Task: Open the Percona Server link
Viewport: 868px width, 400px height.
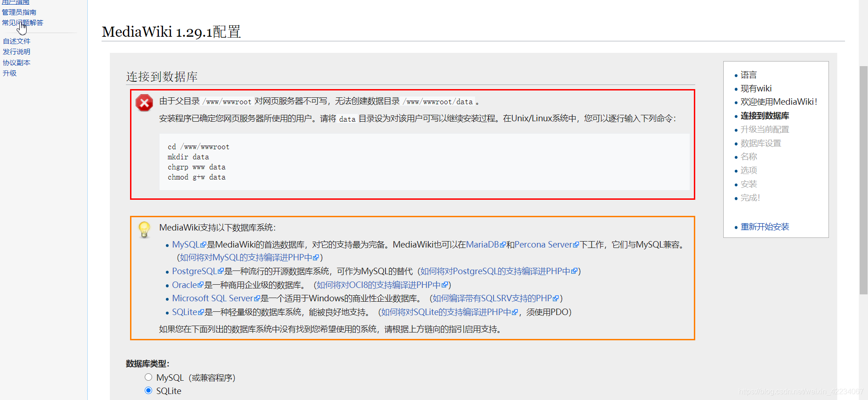Action: 547,245
